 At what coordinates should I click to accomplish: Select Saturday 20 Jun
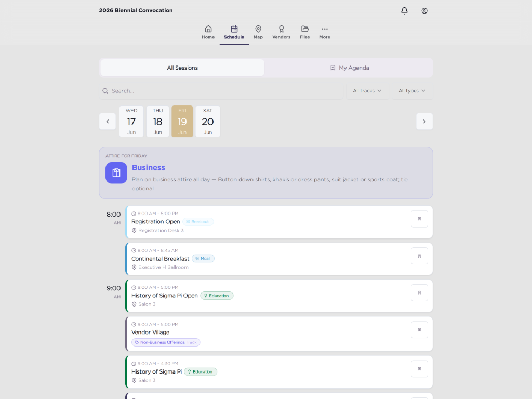[208, 122]
